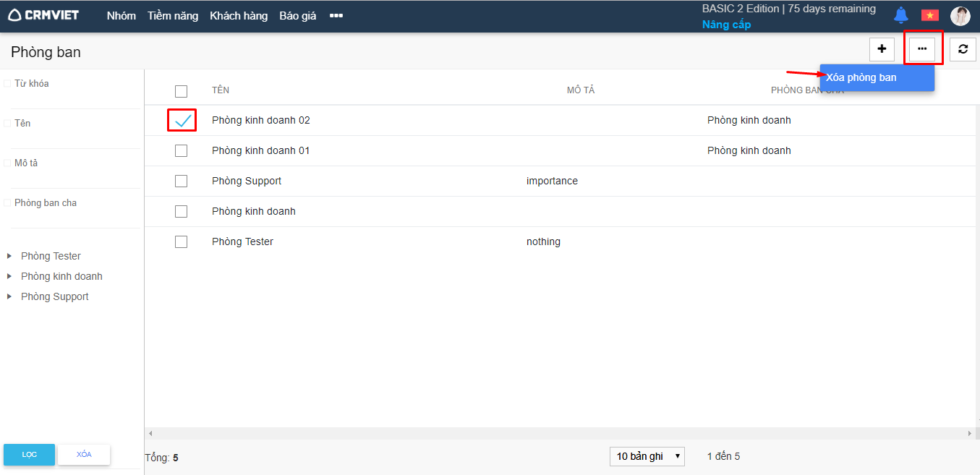
Task: Follow the Nâng cấp upgrade link
Action: pyautogui.click(x=726, y=25)
